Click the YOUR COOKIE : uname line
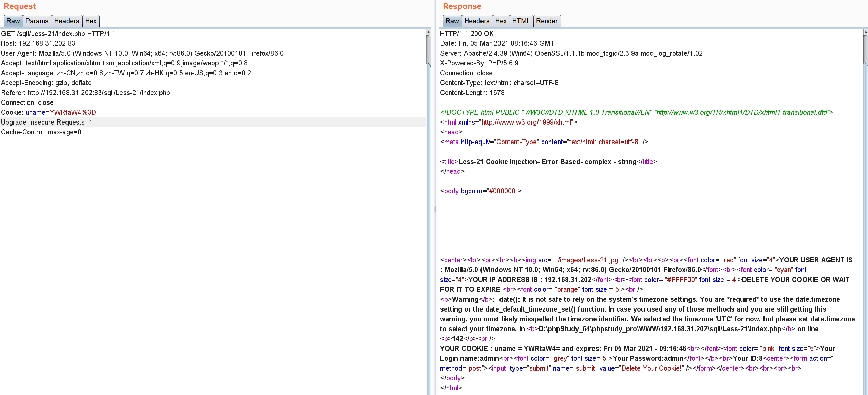Image resolution: width=868 pixels, height=395 pixels. (563, 349)
